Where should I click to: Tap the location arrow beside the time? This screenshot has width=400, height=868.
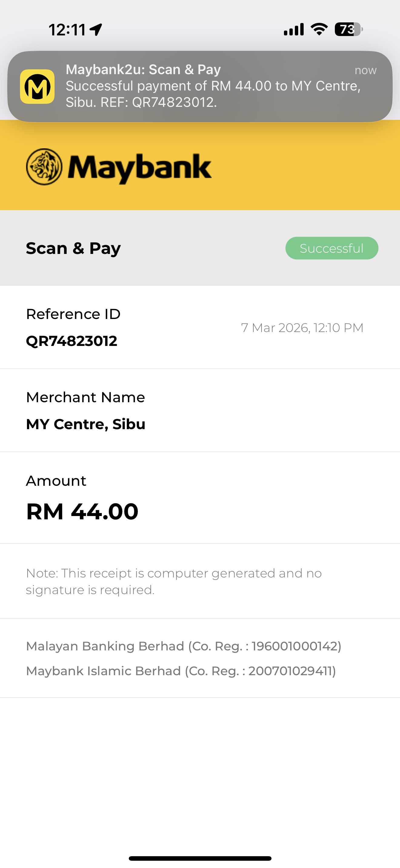[96, 30]
